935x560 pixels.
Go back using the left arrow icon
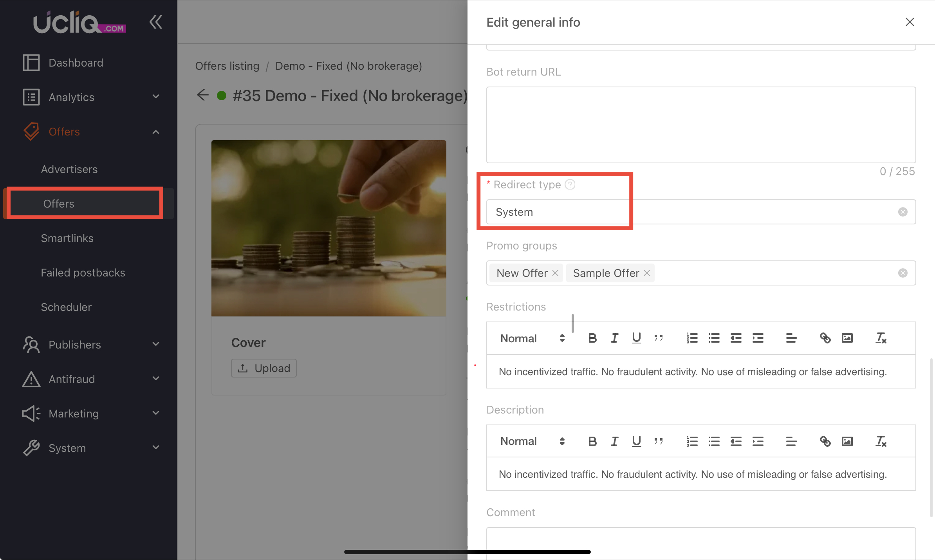pyautogui.click(x=203, y=95)
